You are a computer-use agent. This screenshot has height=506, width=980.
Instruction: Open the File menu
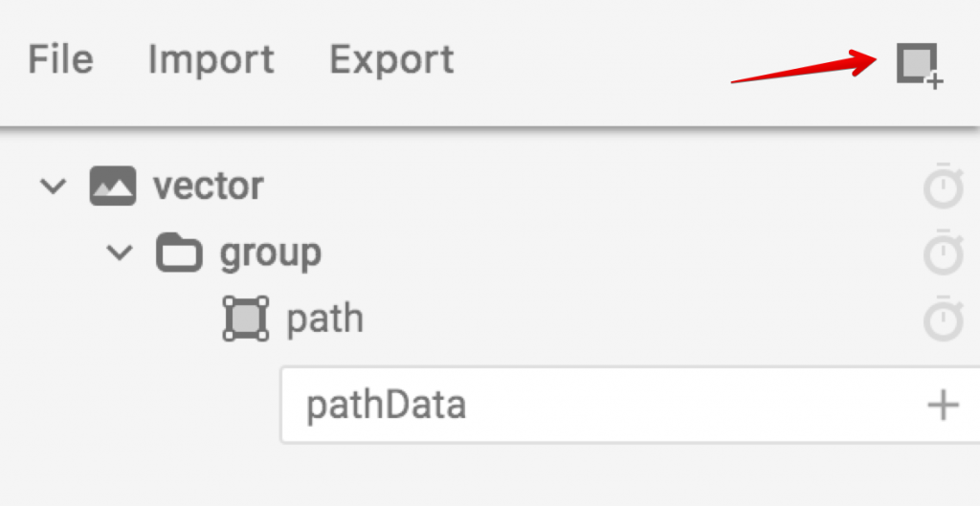tap(60, 60)
